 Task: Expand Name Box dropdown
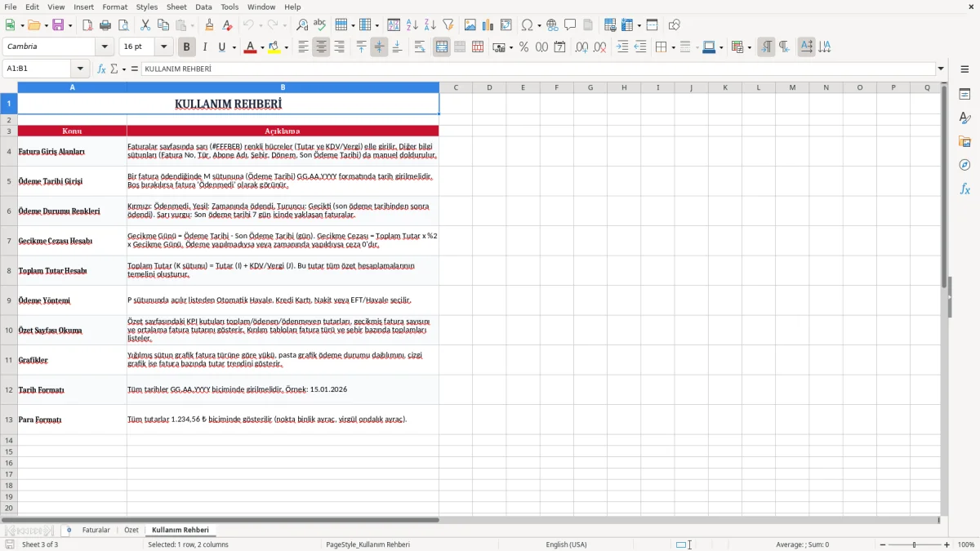[x=80, y=69]
